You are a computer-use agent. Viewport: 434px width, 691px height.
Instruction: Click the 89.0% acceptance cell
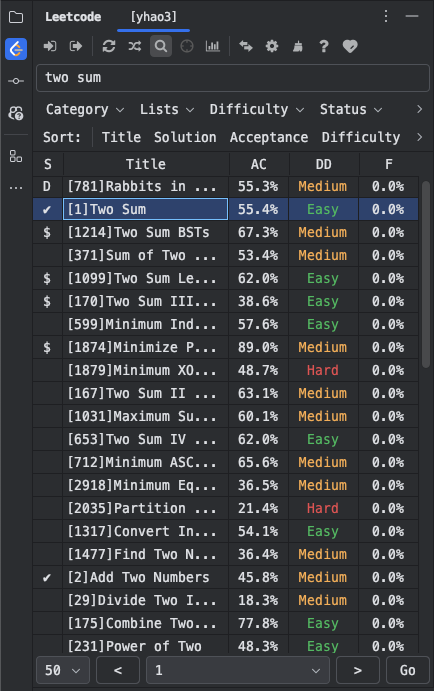point(258,347)
